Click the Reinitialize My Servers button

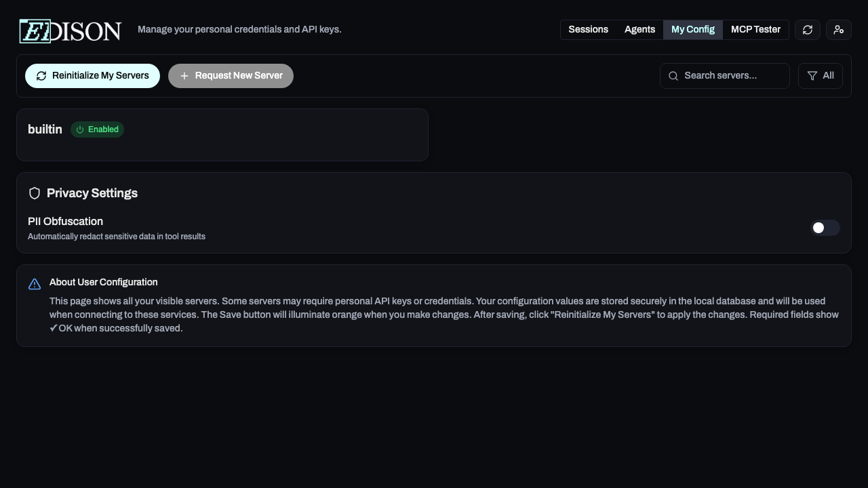[x=92, y=76]
